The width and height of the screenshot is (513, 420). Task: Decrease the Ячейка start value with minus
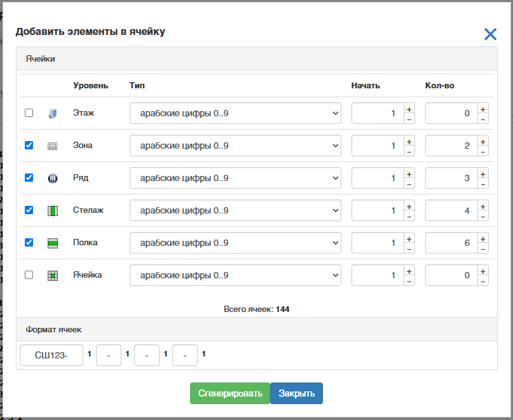tap(409, 281)
